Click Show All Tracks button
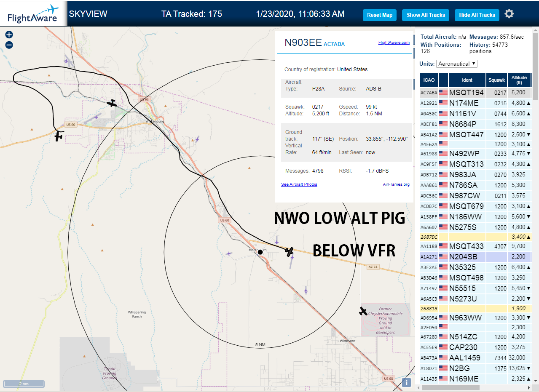539x392 pixels. coord(426,15)
